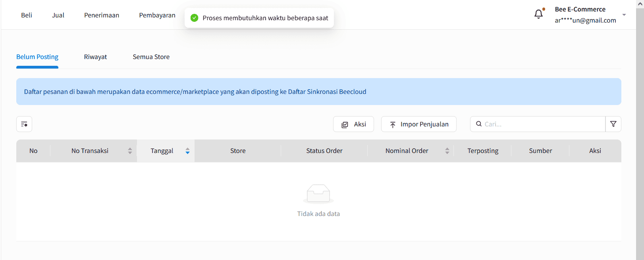The width and height of the screenshot is (644, 260).
Task: Switch to the Riwayat tab
Action: (x=95, y=57)
